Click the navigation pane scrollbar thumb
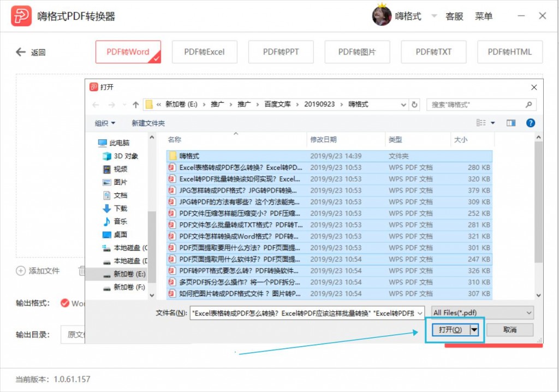Viewport: 559px width, 392px height. (152, 246)
